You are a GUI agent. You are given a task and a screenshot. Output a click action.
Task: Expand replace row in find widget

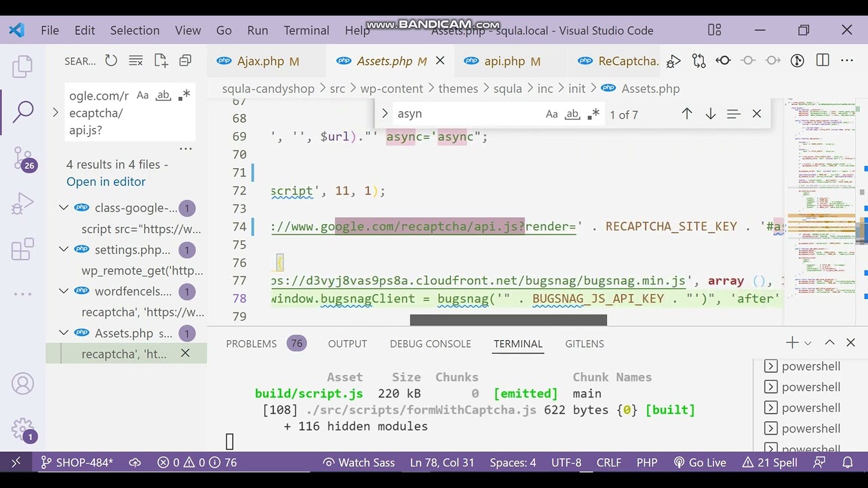point(384,114)
